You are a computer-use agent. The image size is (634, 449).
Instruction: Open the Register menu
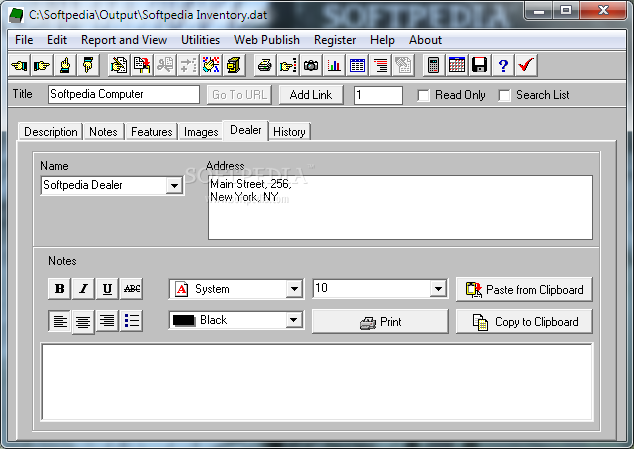[335, 40]
